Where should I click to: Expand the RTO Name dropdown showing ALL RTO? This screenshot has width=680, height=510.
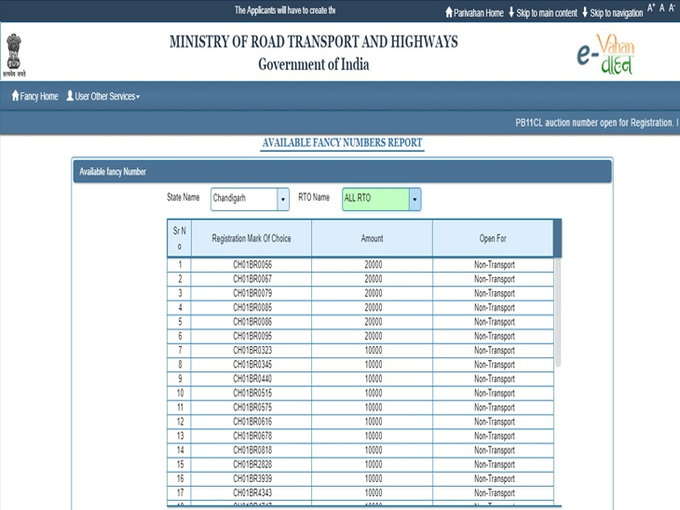click(381, 199)
